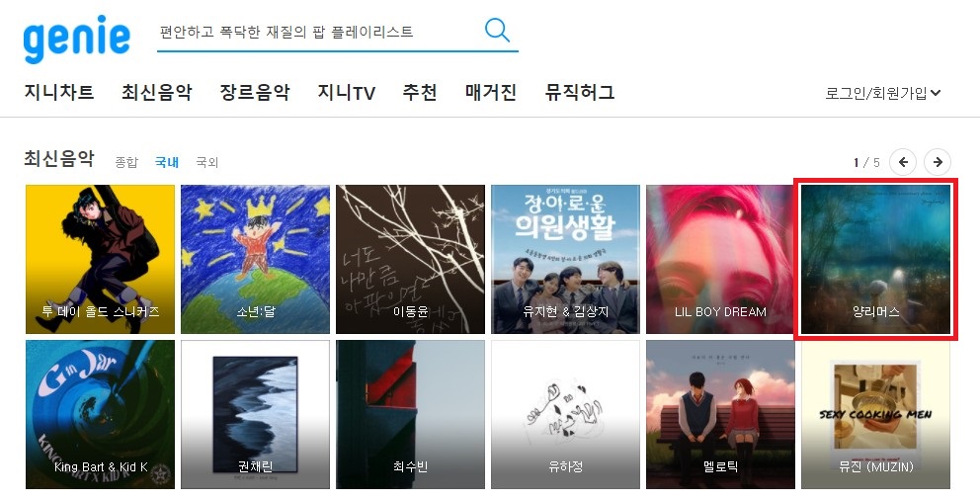Click the search input field
Viewport: 980px width, 500px height.
pyautogui.click(x=319, y=32)
